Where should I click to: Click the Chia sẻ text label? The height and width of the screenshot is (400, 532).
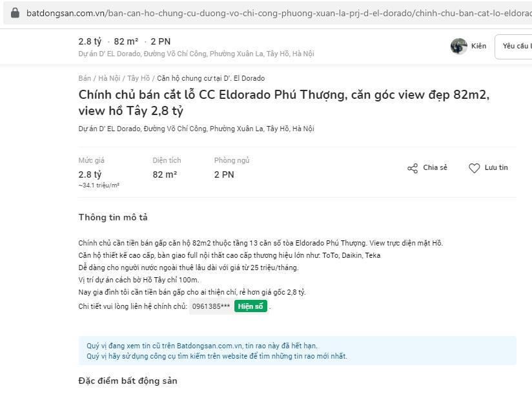435,167
